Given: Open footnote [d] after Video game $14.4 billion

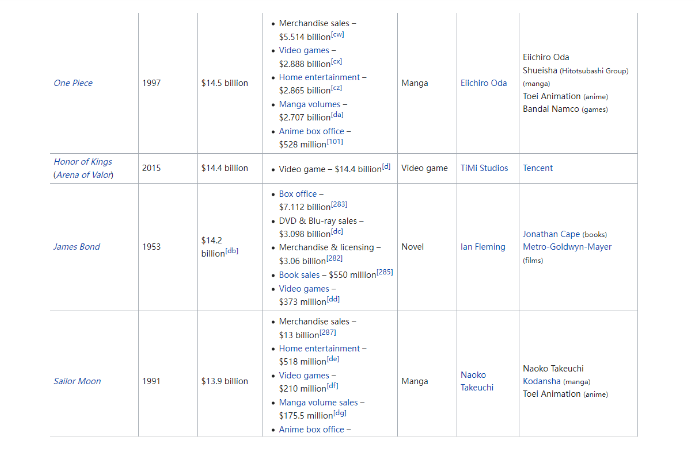Looking at the screenshot, I should [386, 166].
